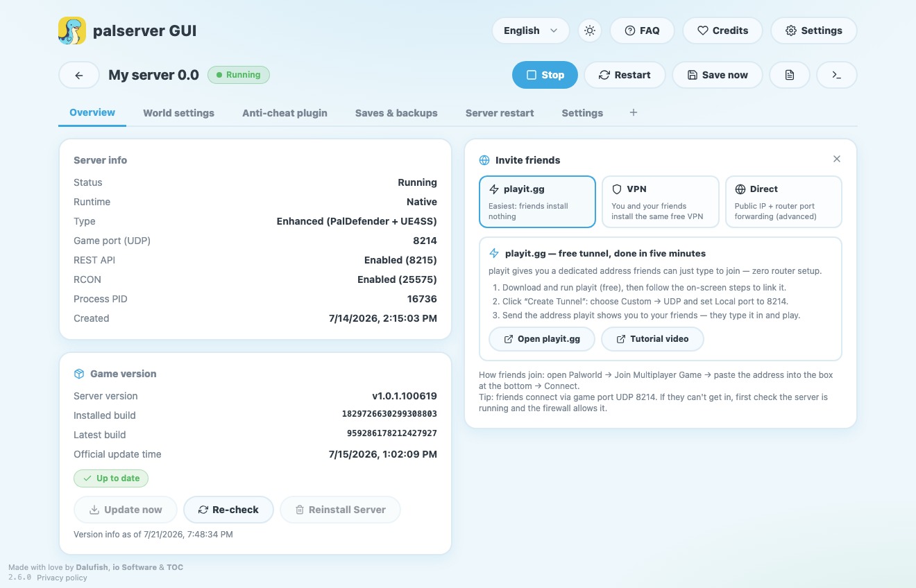Click Open playit.gg button
916x588 pixels.
(542, 339)
